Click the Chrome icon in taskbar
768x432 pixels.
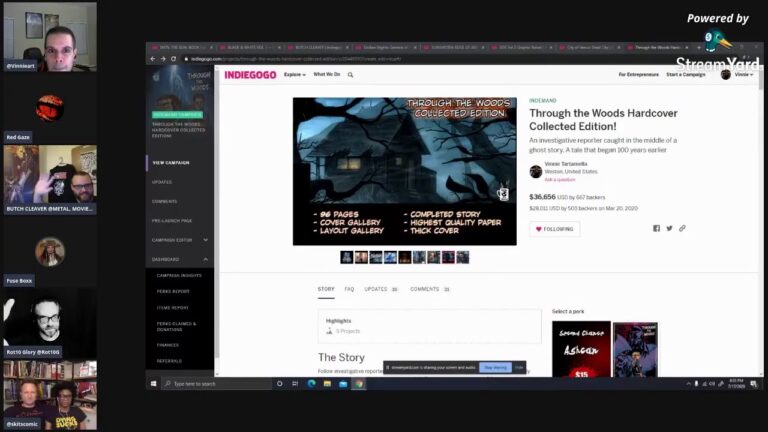click(359, 384)
